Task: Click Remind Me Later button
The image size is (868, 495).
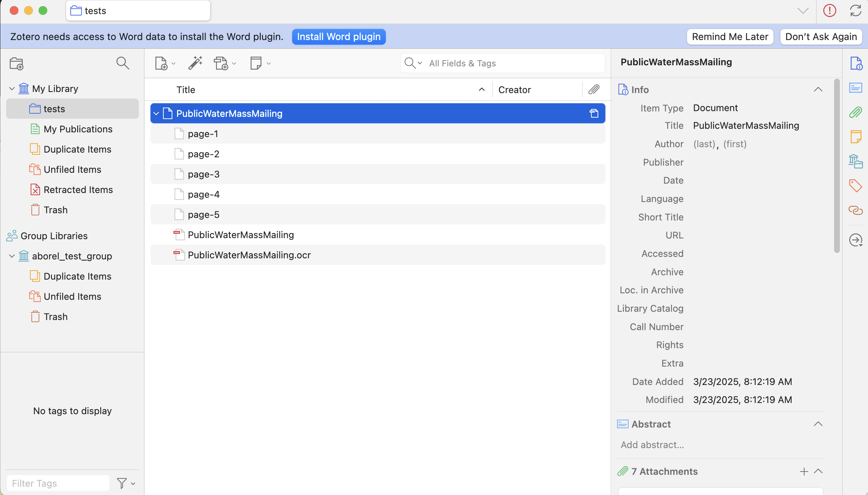Action: pos(730,37)
